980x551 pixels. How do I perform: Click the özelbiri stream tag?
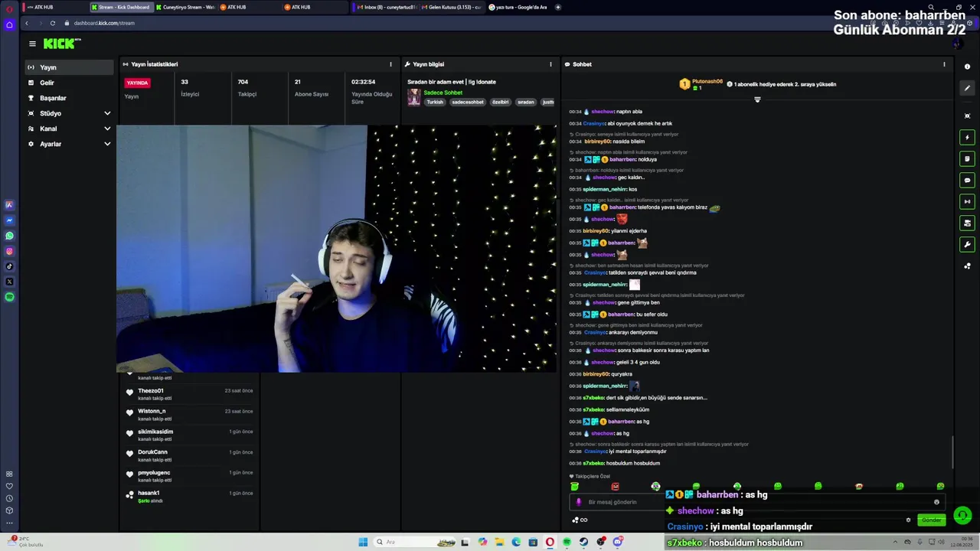pos(500,102)
